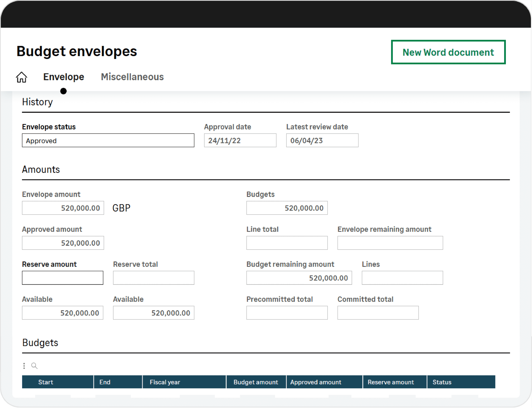Switch to the Envelope tab
The image size is (532, 408).
[x=64, y=77]
